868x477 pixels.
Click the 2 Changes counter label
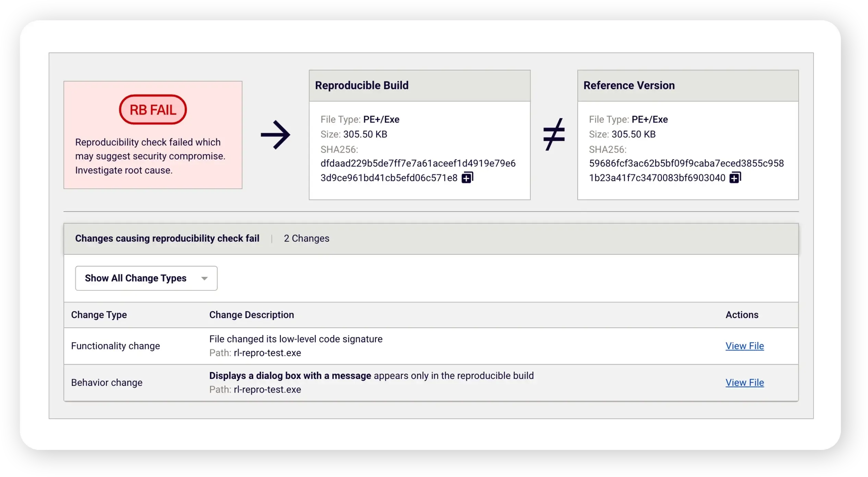[x=306, y=238]
